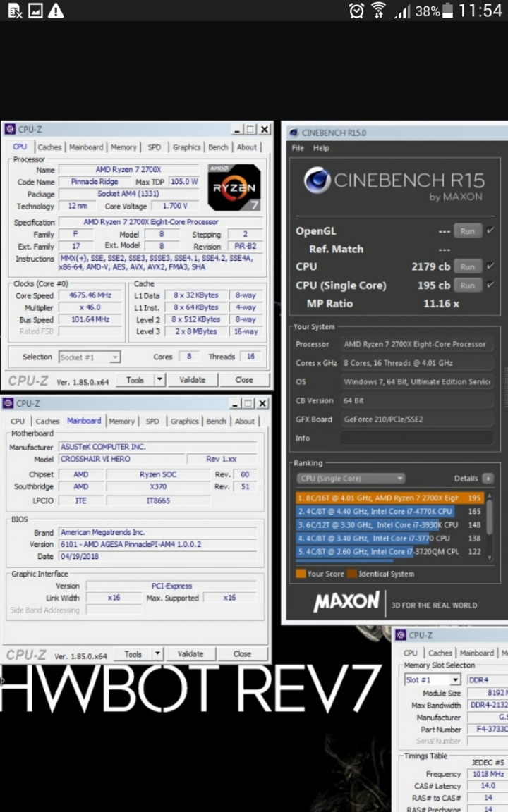Tap the cellular signal strength icon
The height and width of the screenshot is (812, 508).
[401, 11]
